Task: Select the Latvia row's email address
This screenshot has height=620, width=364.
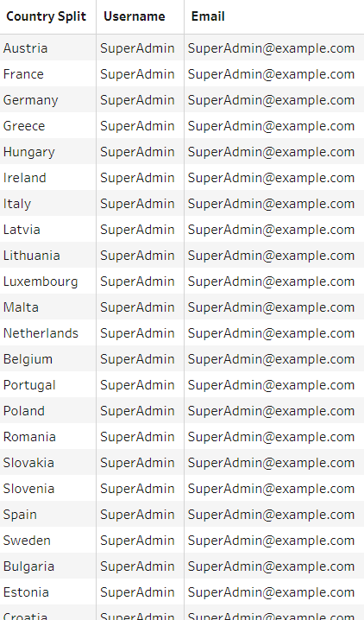Action: point(271,230)
